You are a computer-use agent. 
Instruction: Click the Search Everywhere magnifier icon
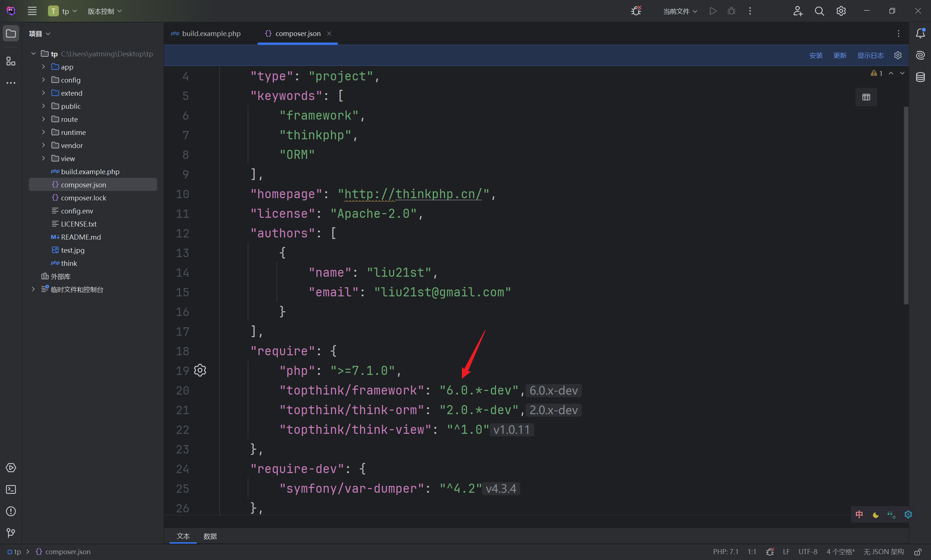pos(819,11)
